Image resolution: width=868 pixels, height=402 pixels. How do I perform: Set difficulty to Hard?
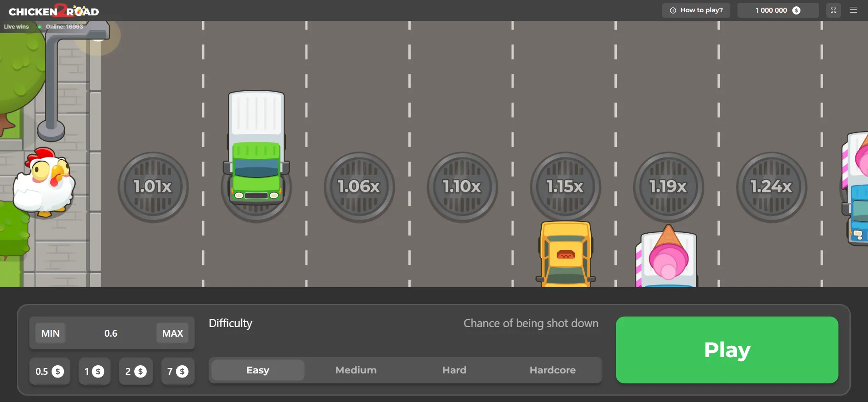[x=454, y=370]
